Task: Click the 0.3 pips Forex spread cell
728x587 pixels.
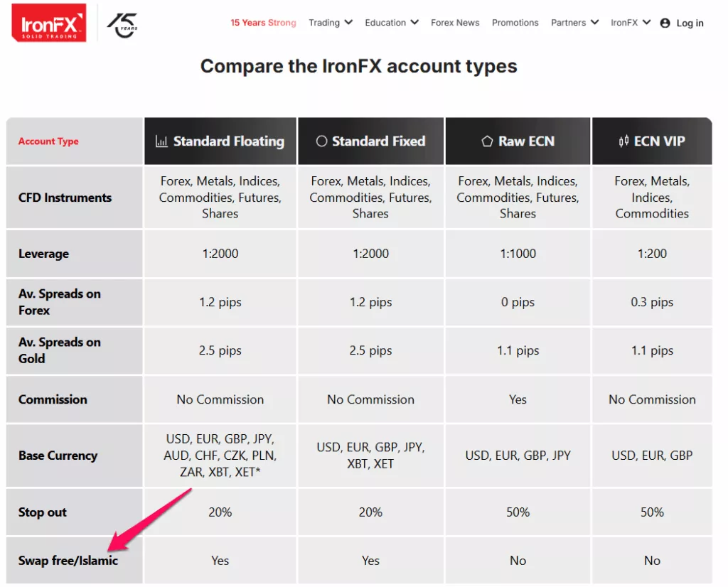Action: pos(652,302)
